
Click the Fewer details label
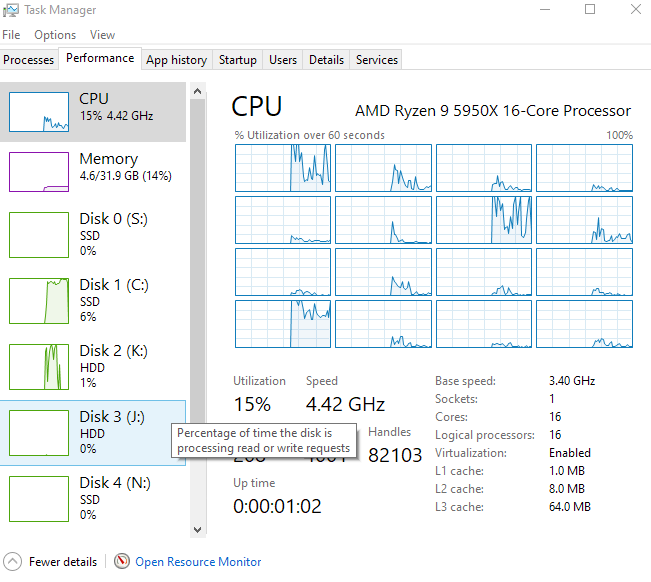click(63, 562)
